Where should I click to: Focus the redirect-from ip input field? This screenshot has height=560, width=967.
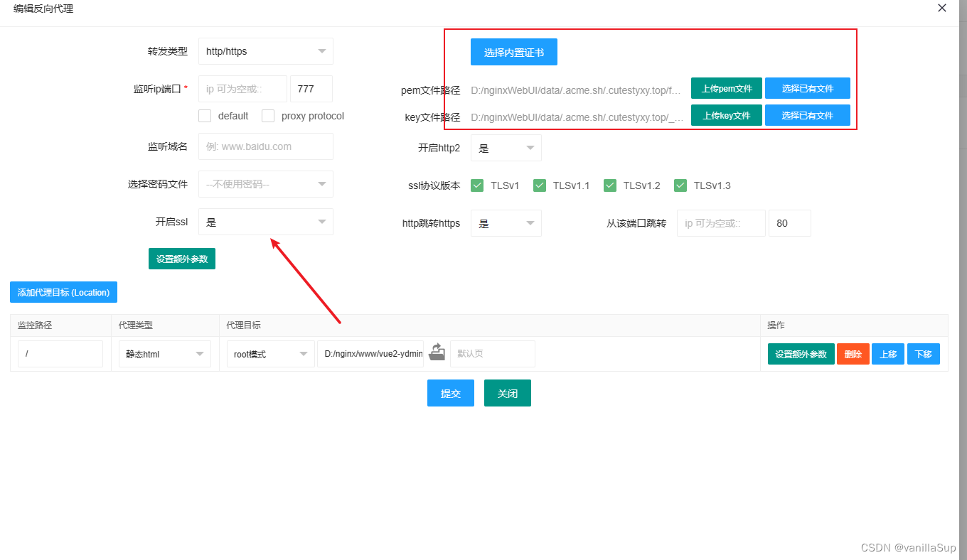pyautogui.click(x=722, y=223)
